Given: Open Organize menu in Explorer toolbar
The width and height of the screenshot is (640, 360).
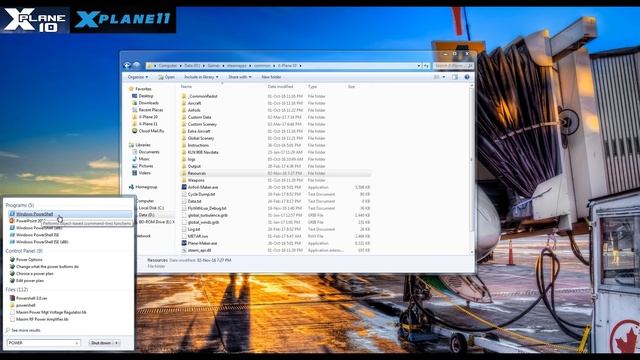Looking at the screenshot, I should 138,77.
